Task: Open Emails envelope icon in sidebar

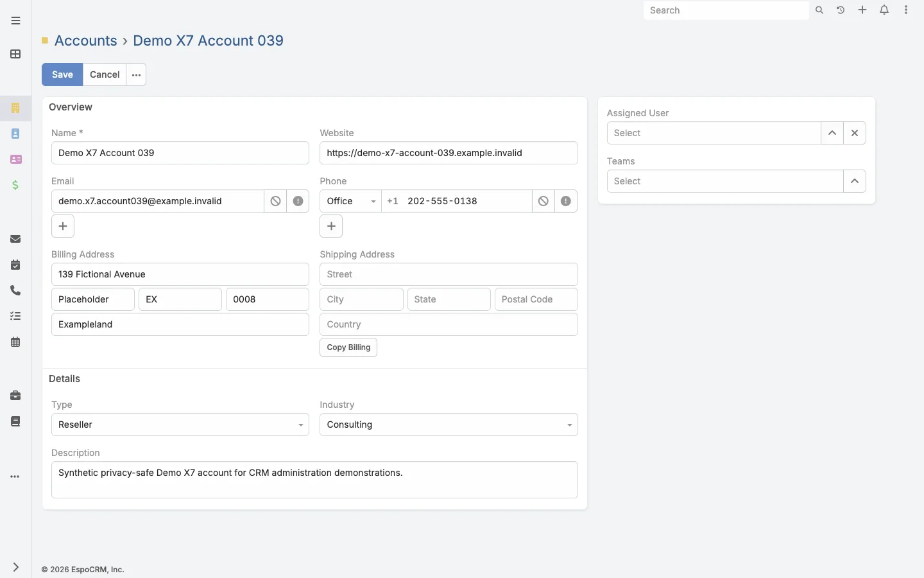Action: pyautogui.click(x=15, y=239)
